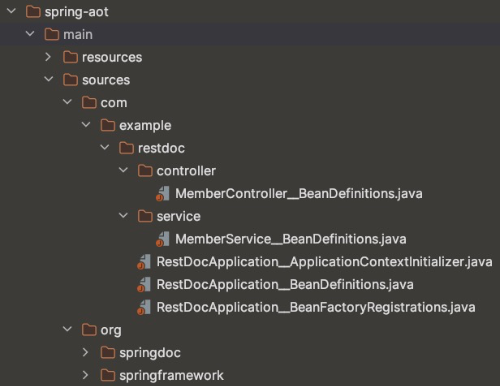Click the Java file icon of MemberService__BeanDefinitions.java

163,239
